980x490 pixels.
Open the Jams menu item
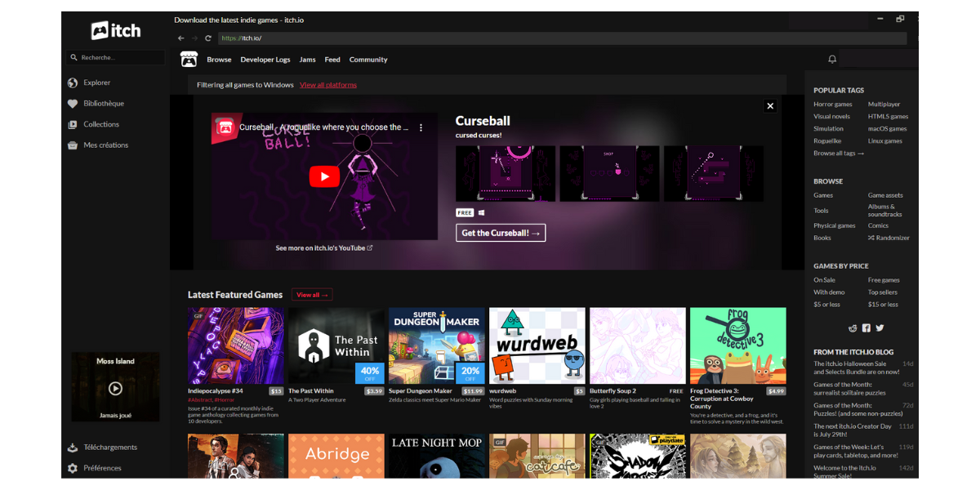(x=307, y=60)
